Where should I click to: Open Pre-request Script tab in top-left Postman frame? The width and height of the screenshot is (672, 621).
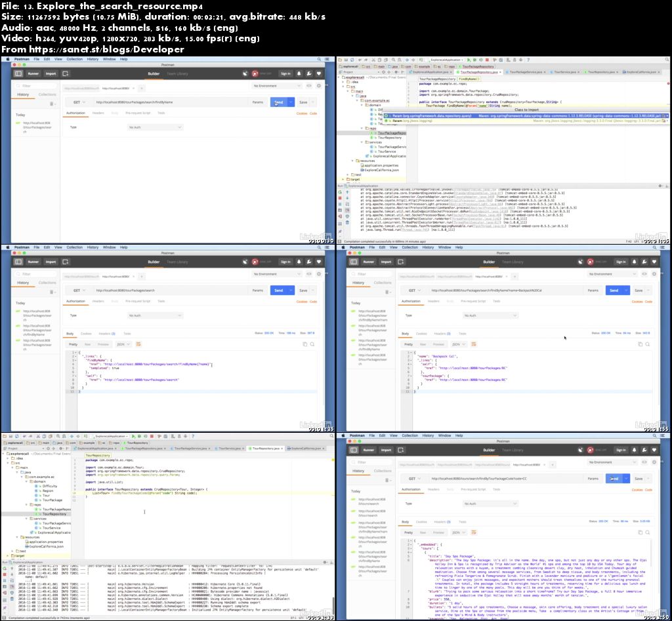138,113
